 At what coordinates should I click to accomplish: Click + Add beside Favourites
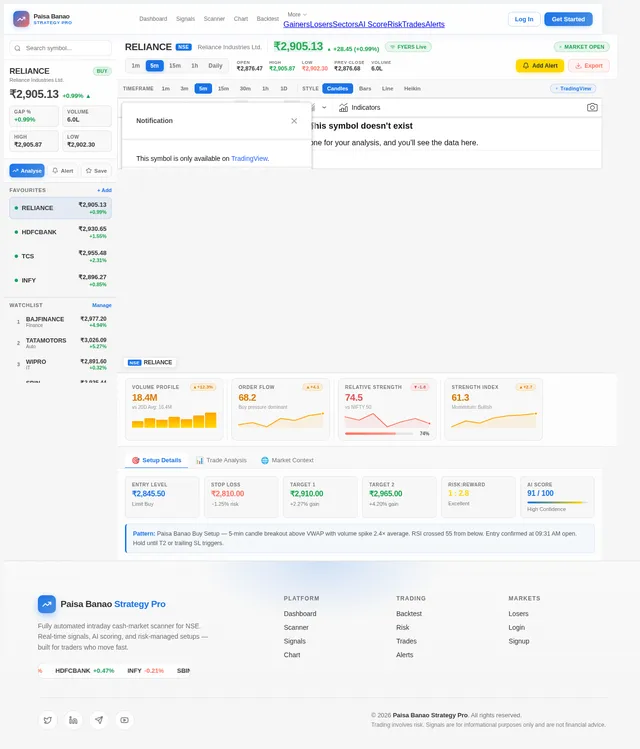104,190
